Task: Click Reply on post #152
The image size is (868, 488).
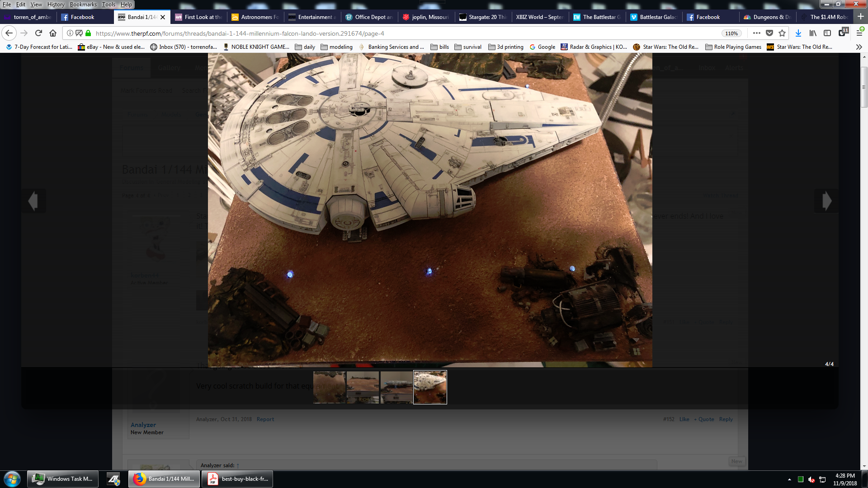Action: [726, 419]
